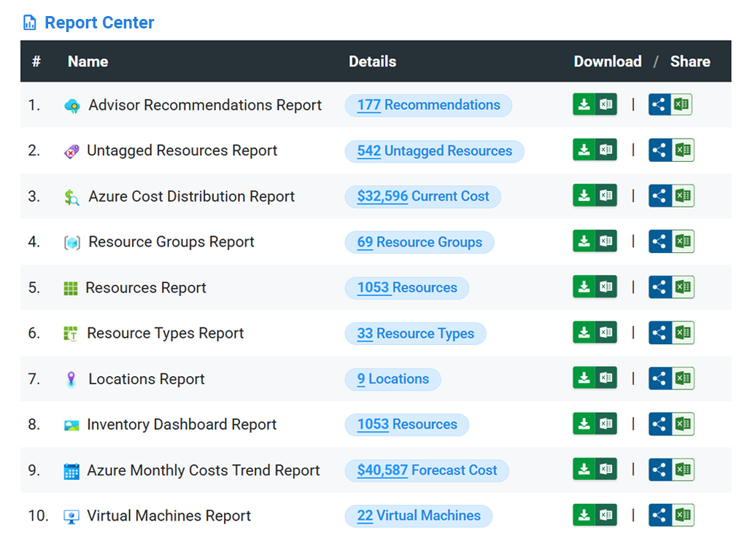Select the Resource Groups Report name
Screen dimensions: 747x560
171,242
